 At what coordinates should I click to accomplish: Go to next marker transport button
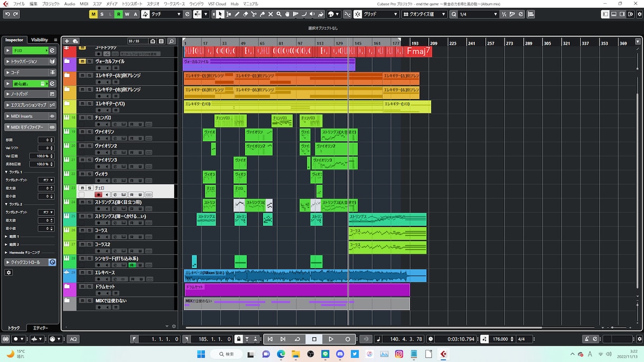click(x=283, y=339)
